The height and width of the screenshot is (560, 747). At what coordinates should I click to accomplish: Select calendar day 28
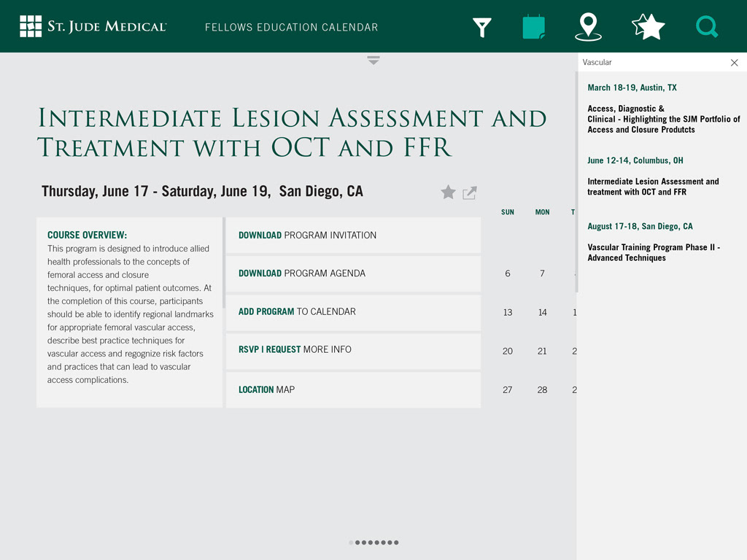[x=542, y=389]
